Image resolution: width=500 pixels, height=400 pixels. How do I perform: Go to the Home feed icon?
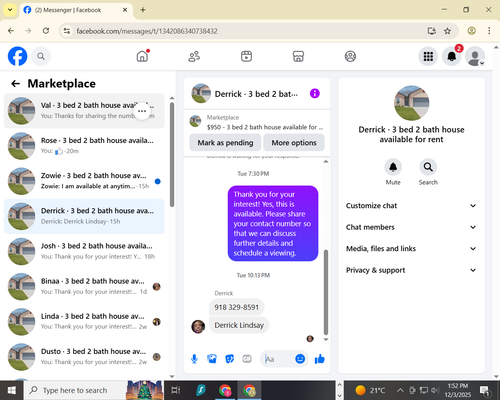(x=142, y=56)
